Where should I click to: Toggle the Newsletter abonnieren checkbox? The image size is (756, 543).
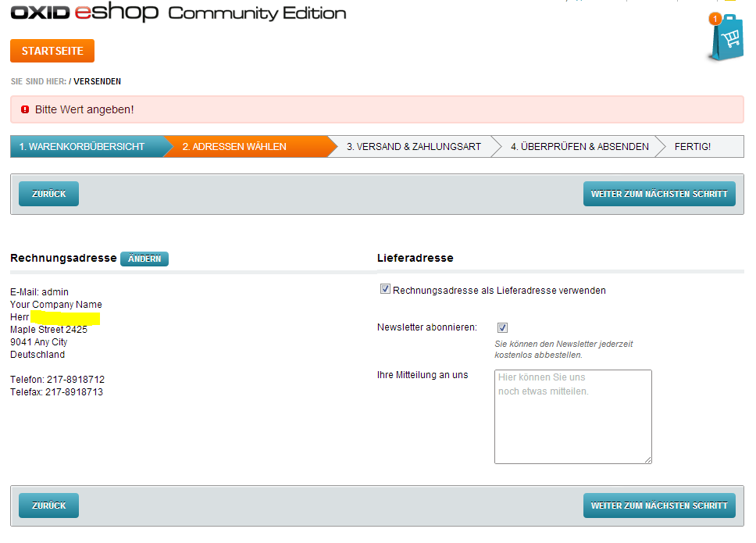coord(502,328)
